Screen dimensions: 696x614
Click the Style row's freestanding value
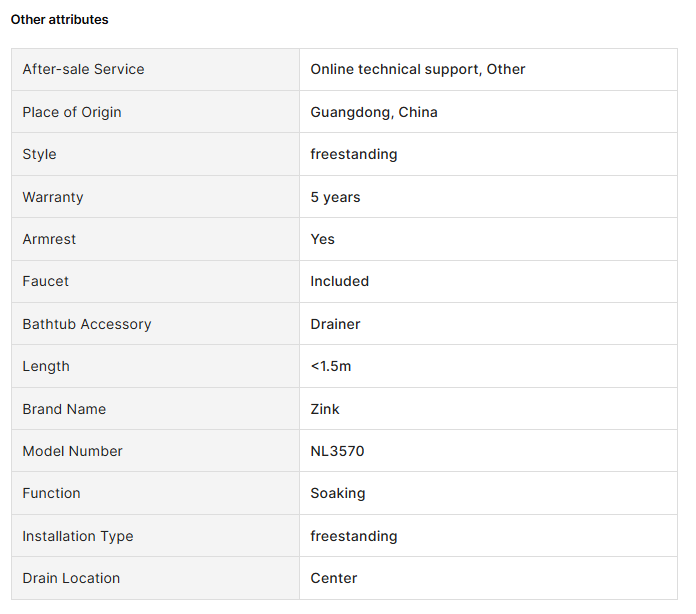point(354,154)
